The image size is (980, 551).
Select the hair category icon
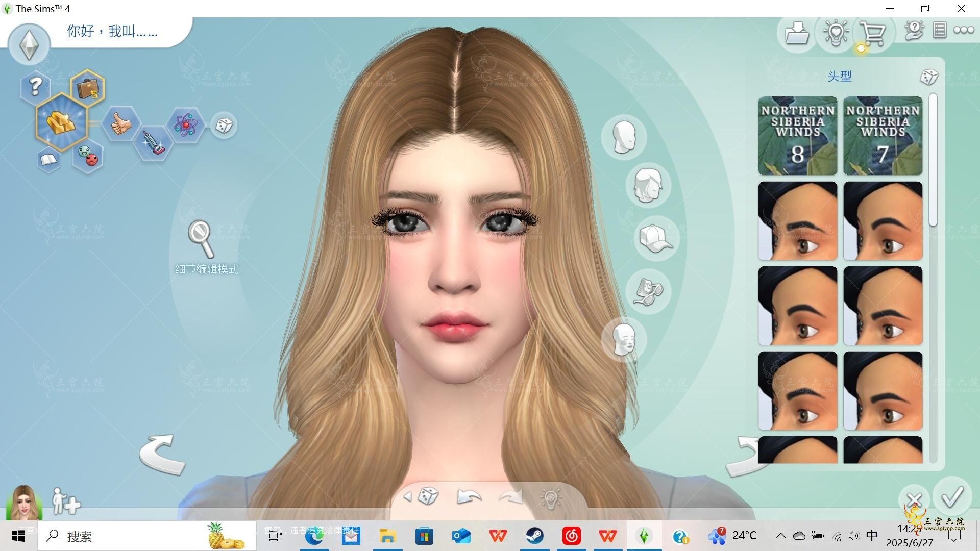point(648,185)
